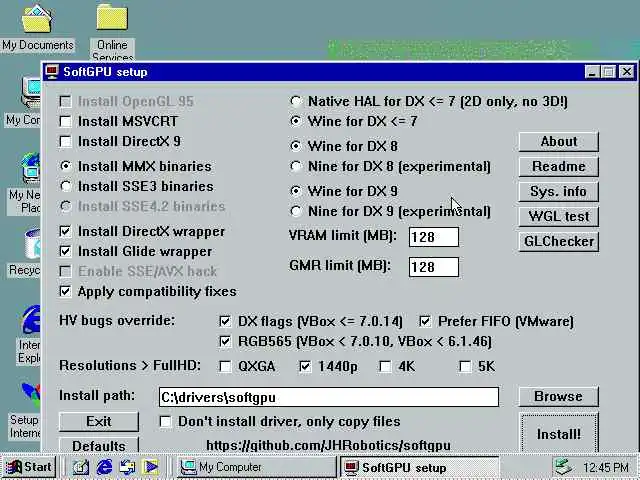Viewport: 640px width, 480px height.
Task: Minimize the SoftGPU setup window
Action: coord(592,72)
